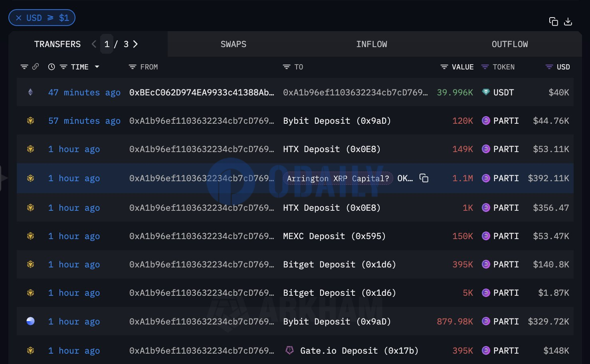Image resolution: width=590 pixels, height=364 pixels.
Task: Toggle the VALUE column filter
Action: (x=444, y=67)
